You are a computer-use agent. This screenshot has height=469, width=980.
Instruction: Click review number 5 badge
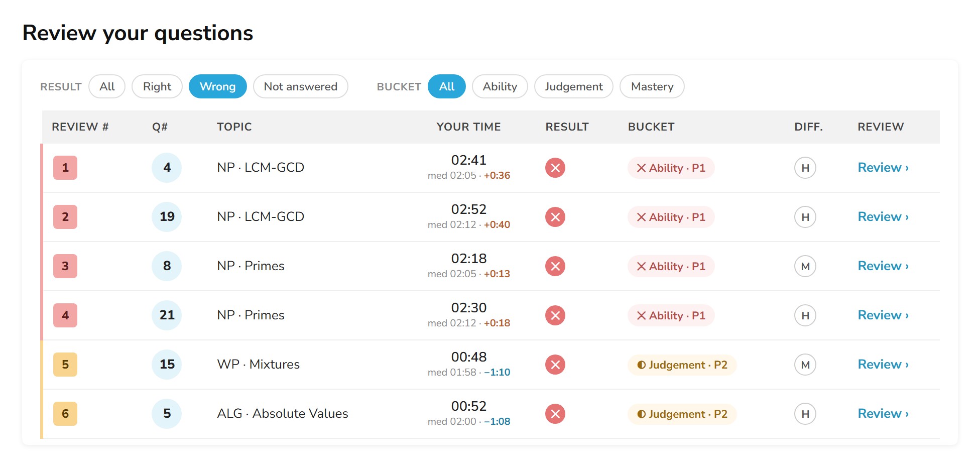(65, 365)
